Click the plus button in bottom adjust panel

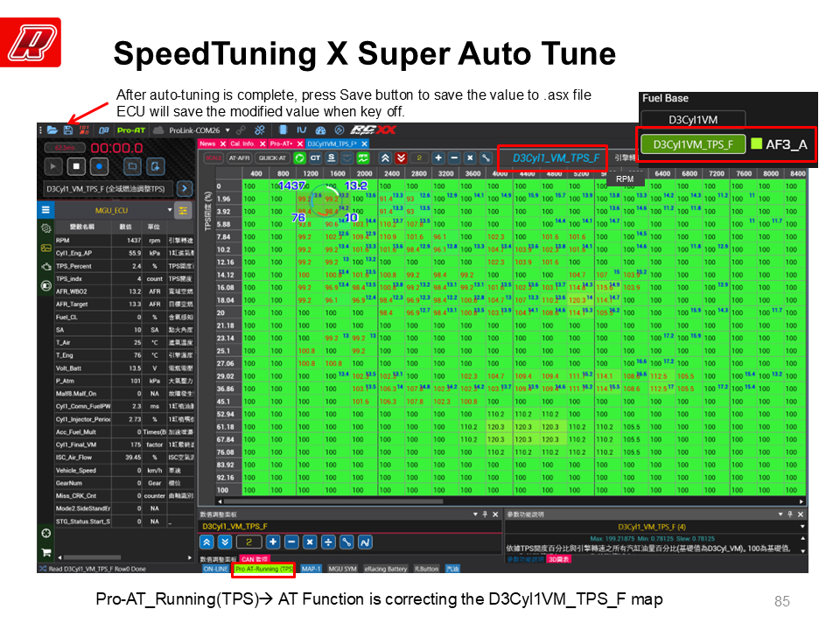(x=273, y=542)
